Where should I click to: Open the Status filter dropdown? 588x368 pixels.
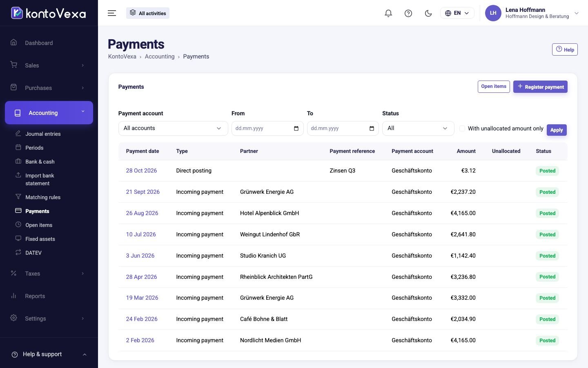pos(418,128)
